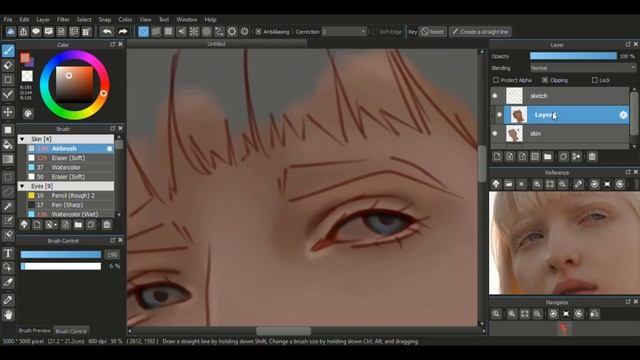Enable circle snap guide
640x360 pixels.
click(x=207, y=31)
